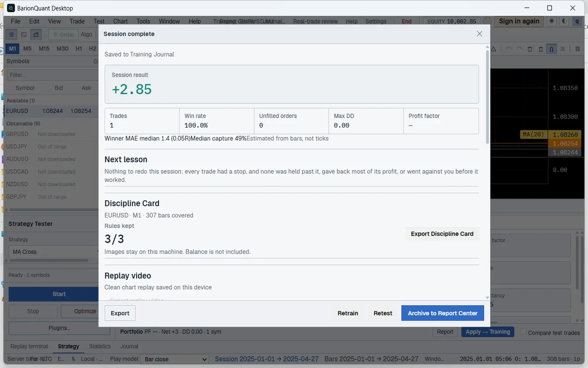Open the chart objects list icon
Image resolution: width=588 pixels, height=368 pixels.
click(x=562, y=49)
